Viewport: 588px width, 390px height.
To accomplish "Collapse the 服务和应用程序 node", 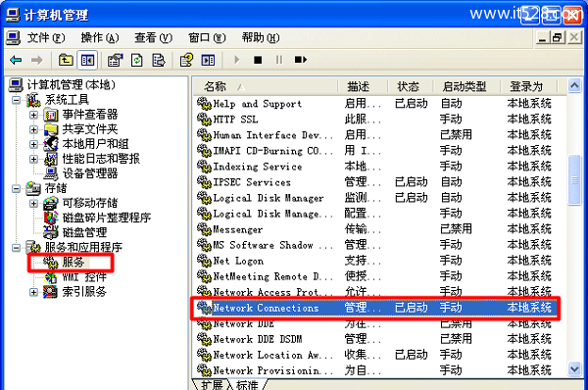I will (x=16, y=248).
